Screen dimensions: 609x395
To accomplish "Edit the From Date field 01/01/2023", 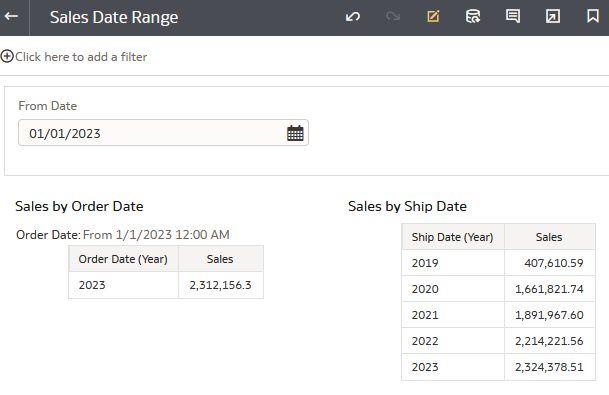I will coord(163,133).
